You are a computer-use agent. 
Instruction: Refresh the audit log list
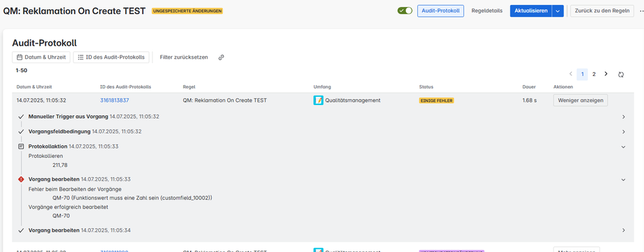[x=621, y=74]
